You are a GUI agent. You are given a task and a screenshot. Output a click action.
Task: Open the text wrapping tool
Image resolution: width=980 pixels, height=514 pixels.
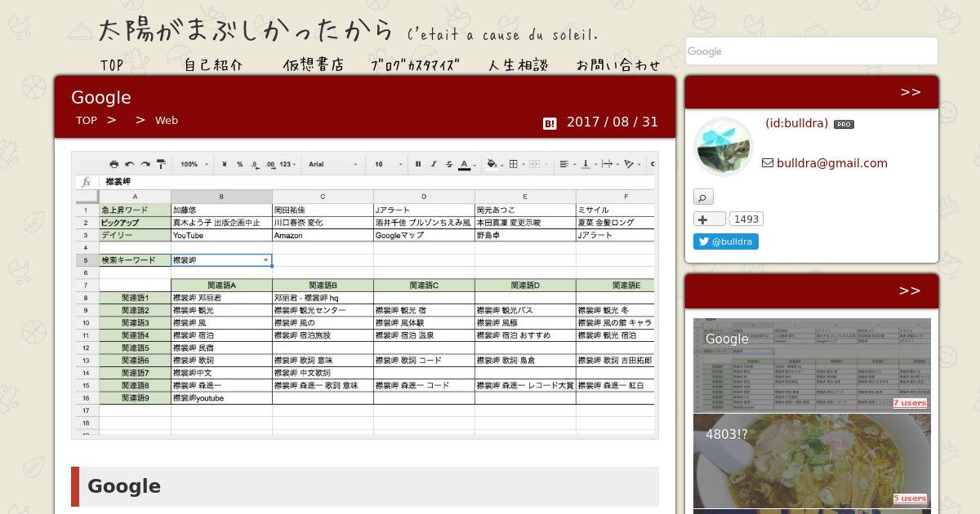pos(607,164)
